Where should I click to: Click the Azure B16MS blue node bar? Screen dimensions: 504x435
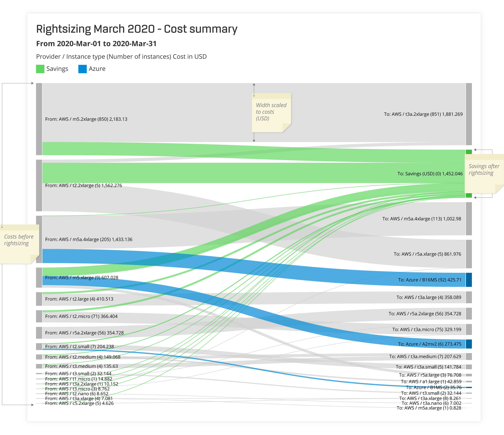pos(469,280)
